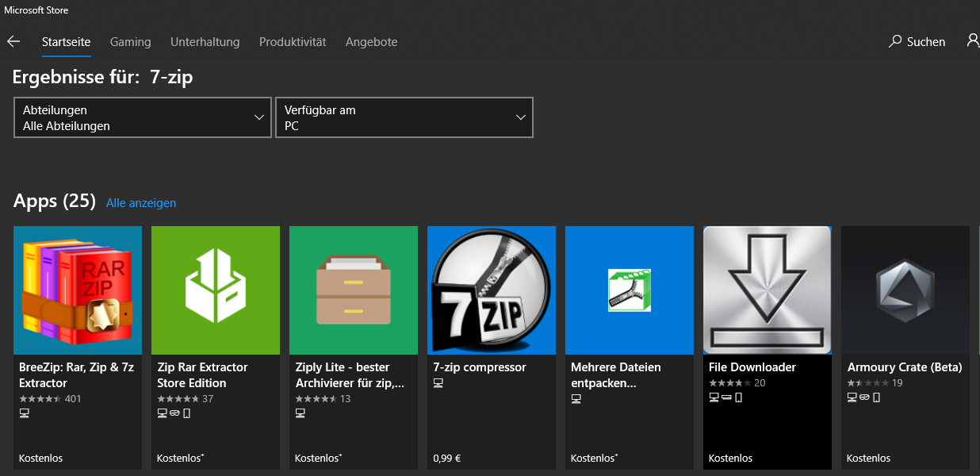This screenshot has height=476, width=980.
Task: Click Kostenlos under Armoury Crate
Action: (869, 459)
